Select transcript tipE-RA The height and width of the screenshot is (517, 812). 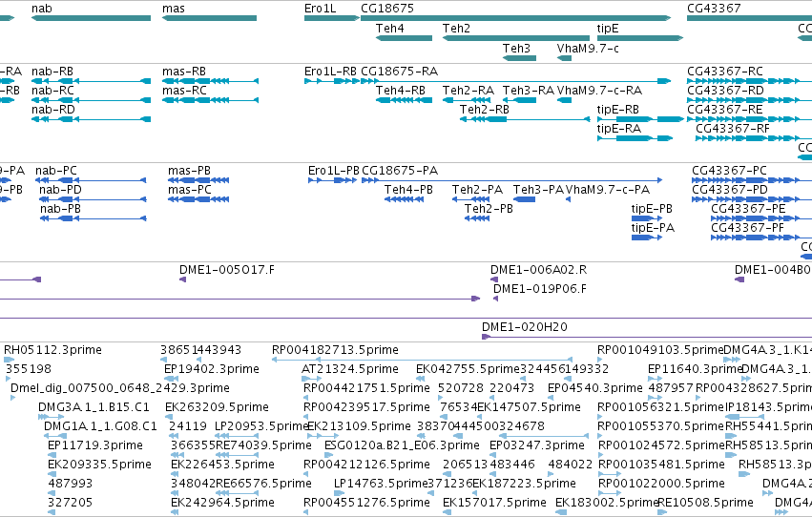(x=635, y=138)
